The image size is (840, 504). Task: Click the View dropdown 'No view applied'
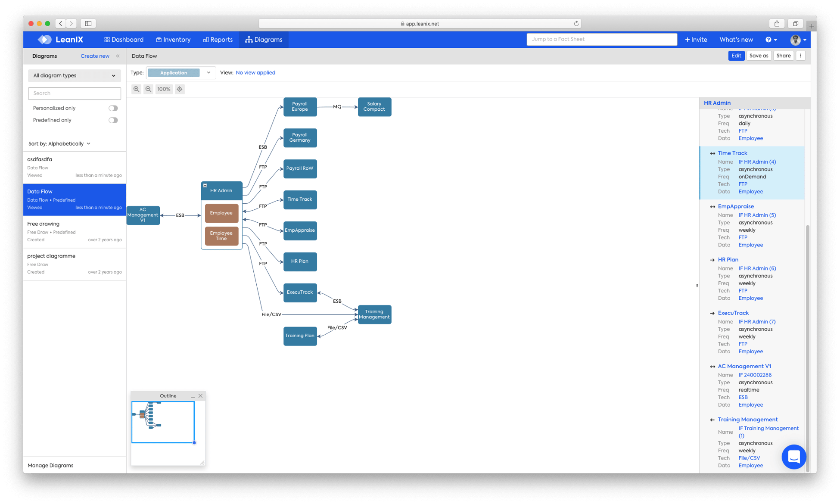coord(255,72)
